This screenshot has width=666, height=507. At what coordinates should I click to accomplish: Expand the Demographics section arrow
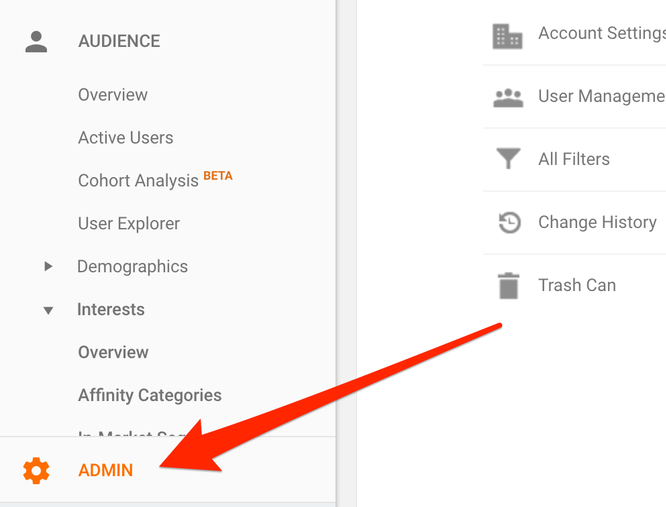pos(48,267)
